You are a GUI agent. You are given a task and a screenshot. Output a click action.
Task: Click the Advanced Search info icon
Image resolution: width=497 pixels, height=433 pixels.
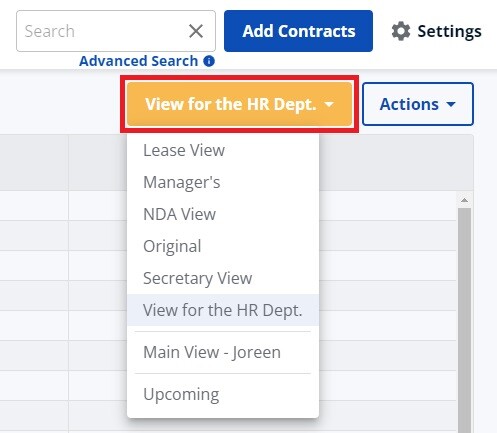(209, 61)
